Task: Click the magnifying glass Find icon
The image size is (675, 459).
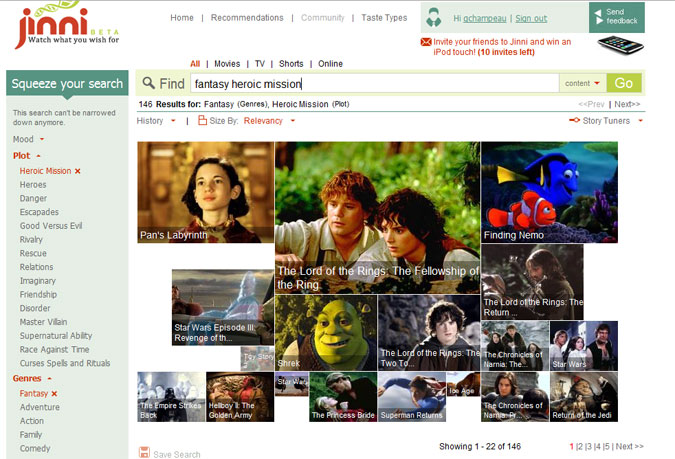Action: (x=149, y=84)
